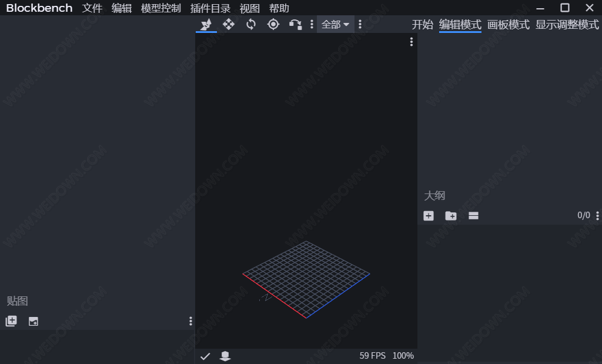Minimize the Blockbench window
This screenshot has width=602, height=364.
tap(540, 8)
